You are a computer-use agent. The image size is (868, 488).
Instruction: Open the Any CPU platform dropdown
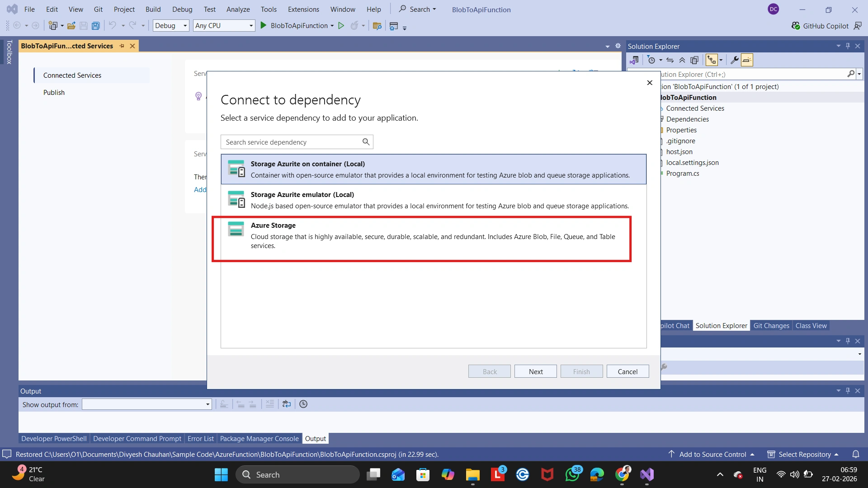click(x=224, y=26)
